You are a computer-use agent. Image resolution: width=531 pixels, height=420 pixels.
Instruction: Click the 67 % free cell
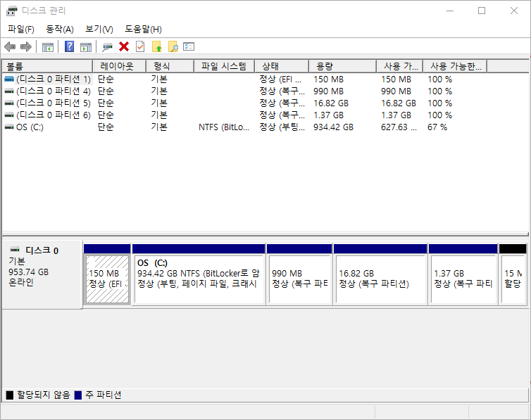coord(437,127)
